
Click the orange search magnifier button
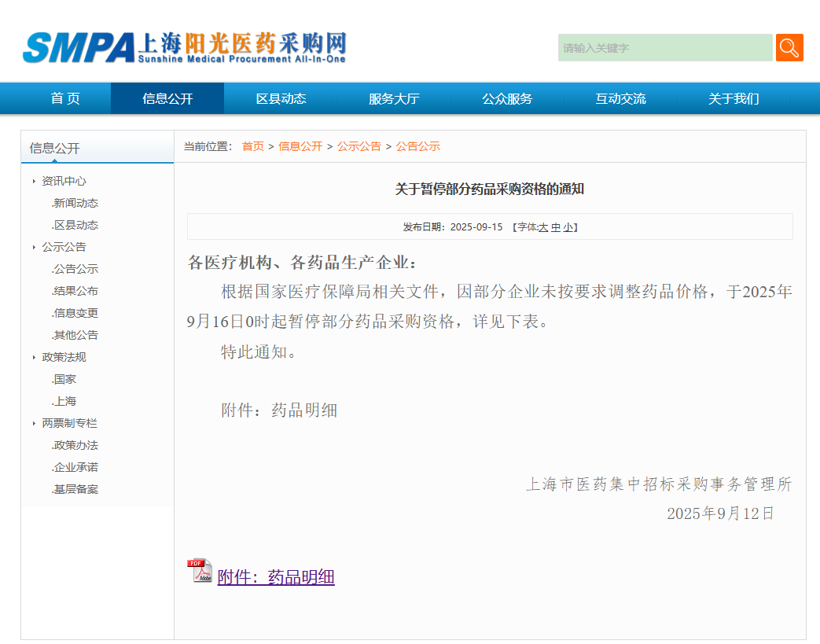pyautogui.click(x=789, y=48)
